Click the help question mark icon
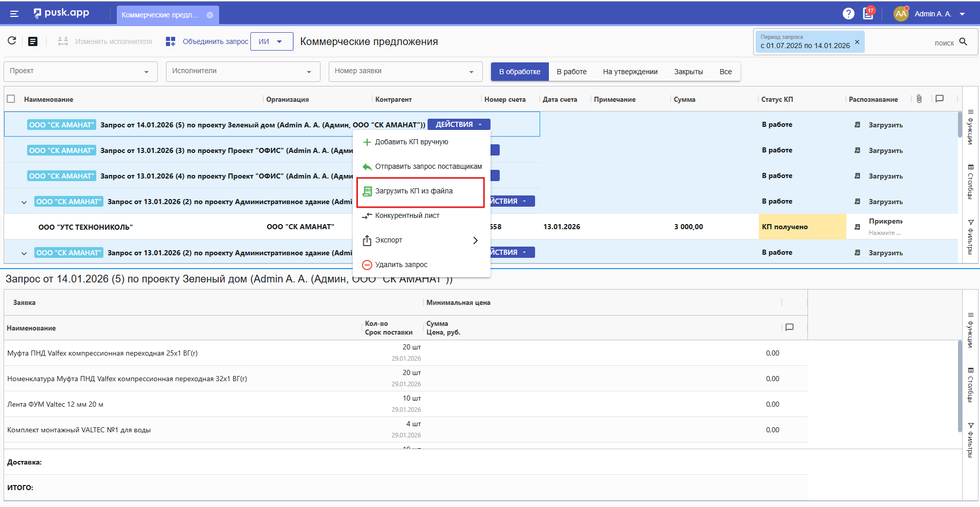The image size is (980, 507). tap(848, 14)
